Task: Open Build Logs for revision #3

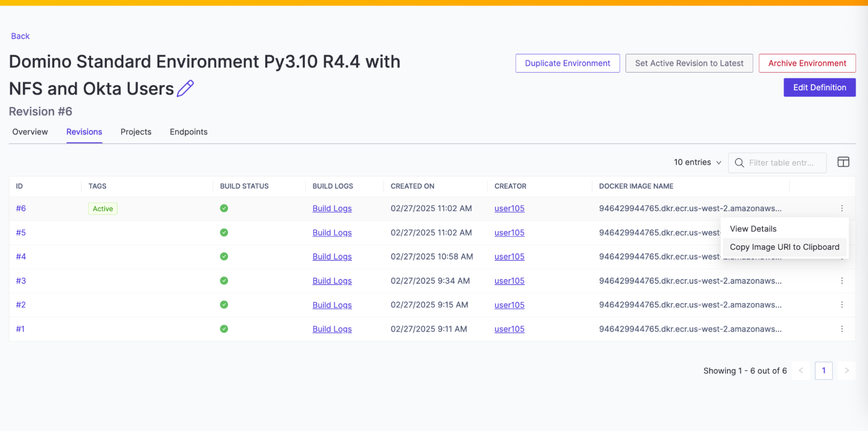Action: pyautogui.click(x=332, y=281)
